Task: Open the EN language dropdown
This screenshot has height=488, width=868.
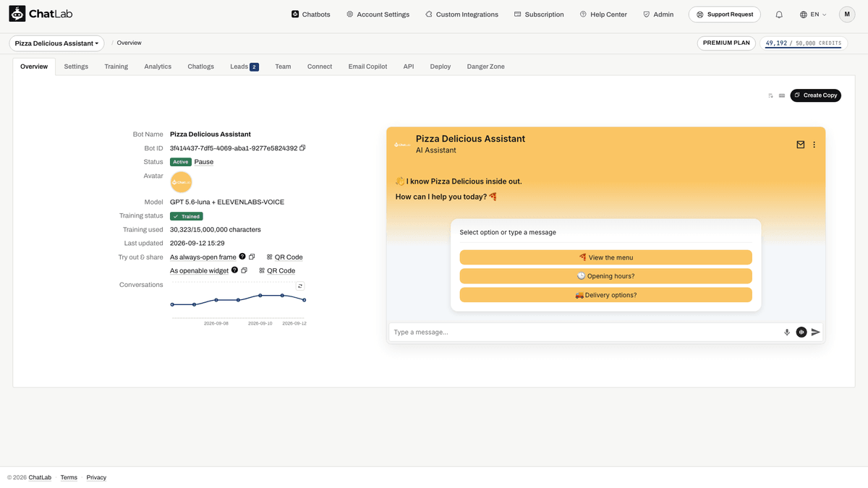Action: tap(813, 14)
